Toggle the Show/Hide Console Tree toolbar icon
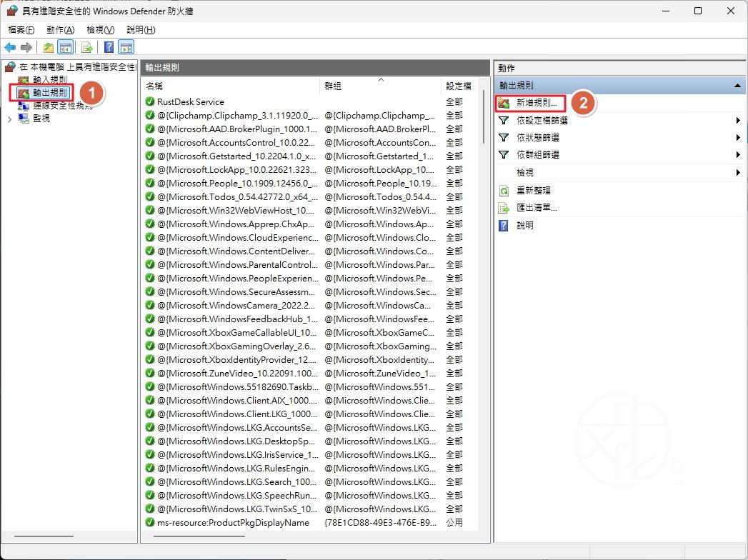 (x=65, y=48)
